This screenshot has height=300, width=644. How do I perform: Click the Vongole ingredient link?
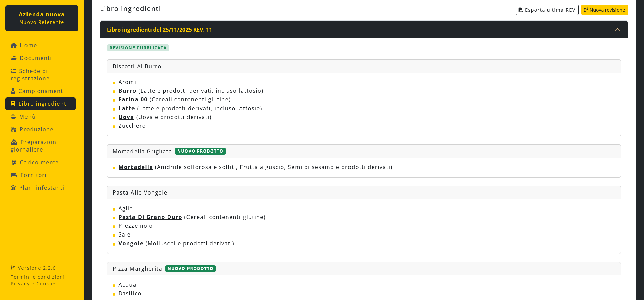point(131,243)
